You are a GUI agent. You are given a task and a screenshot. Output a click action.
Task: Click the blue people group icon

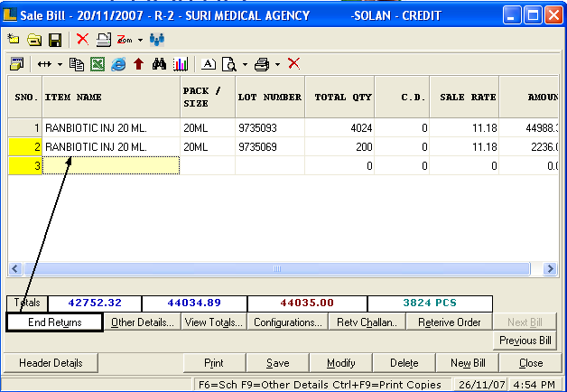(157, 40)
